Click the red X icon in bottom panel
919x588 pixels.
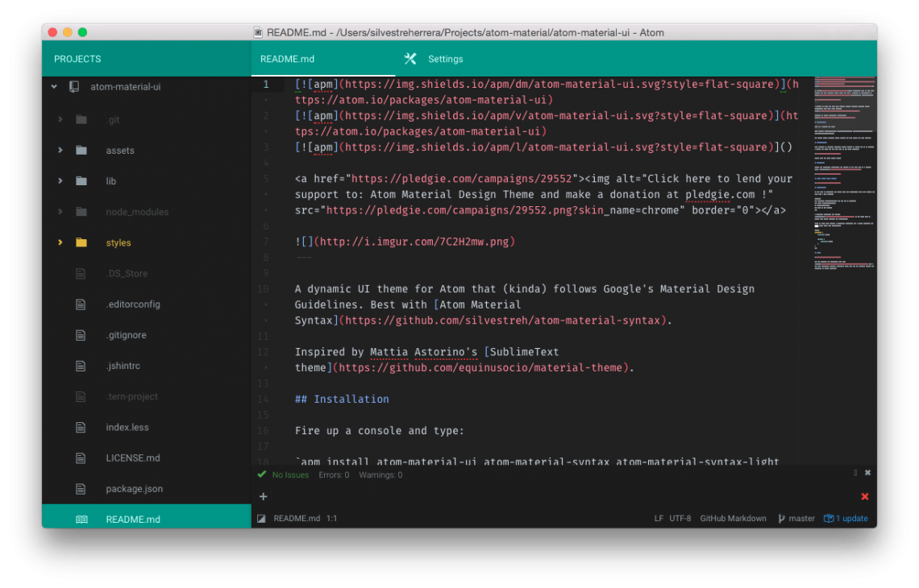[x=864, y=497]
